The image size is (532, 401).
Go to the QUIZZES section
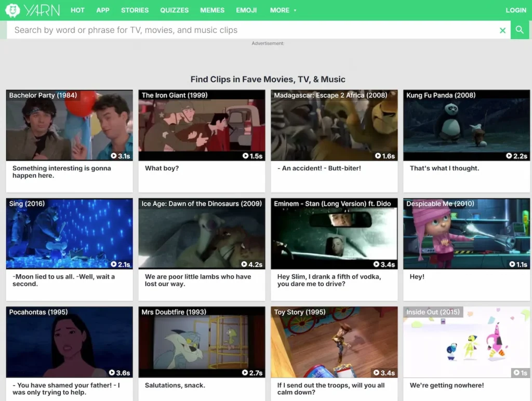pos(175,10)
